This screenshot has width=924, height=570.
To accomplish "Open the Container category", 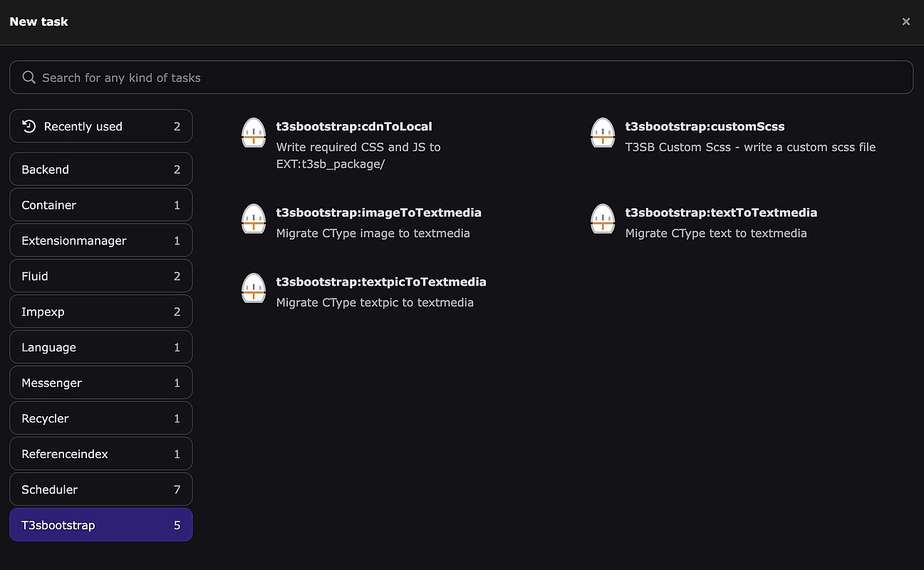I will click(101, 205).
